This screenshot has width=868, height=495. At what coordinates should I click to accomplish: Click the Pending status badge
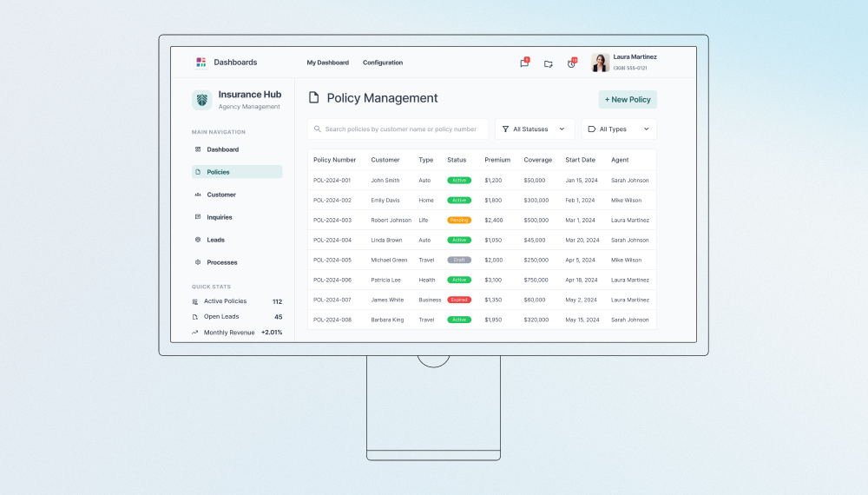point(459,221)
